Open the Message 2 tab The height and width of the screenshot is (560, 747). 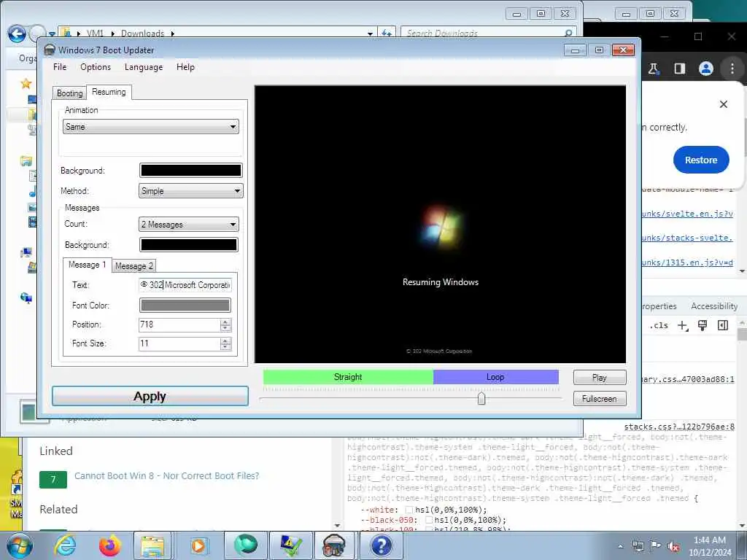pyautogui.click(x=134, y=266)
